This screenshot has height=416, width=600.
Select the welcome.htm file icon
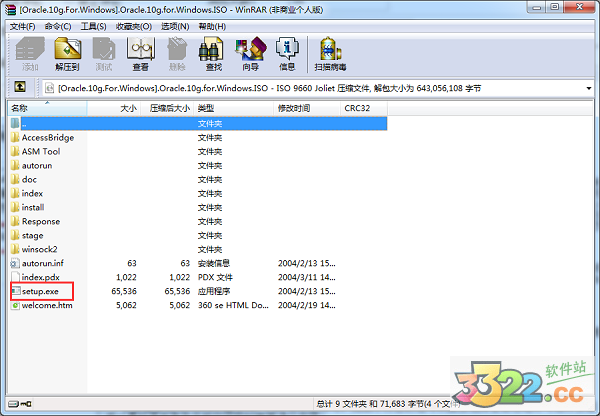pyautogui.click(x=15, y=305)
